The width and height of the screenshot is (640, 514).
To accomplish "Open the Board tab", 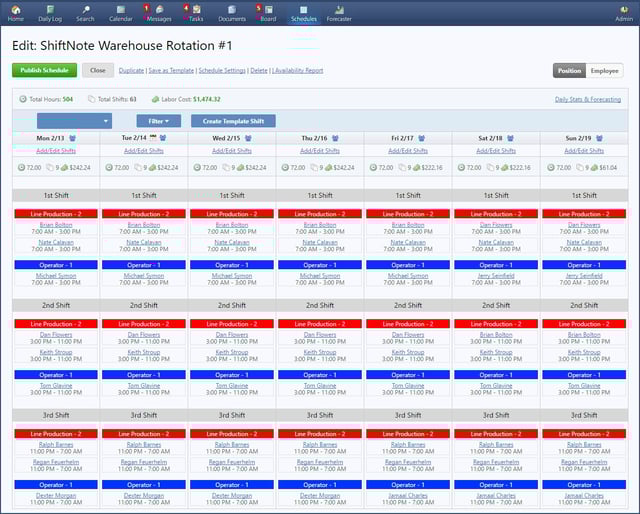I will [267, 12].
